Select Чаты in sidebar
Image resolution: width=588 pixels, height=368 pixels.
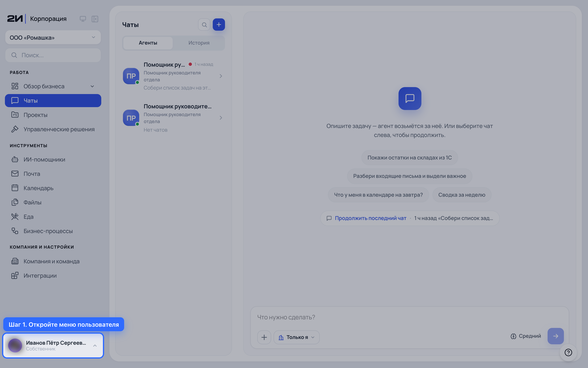53,101
